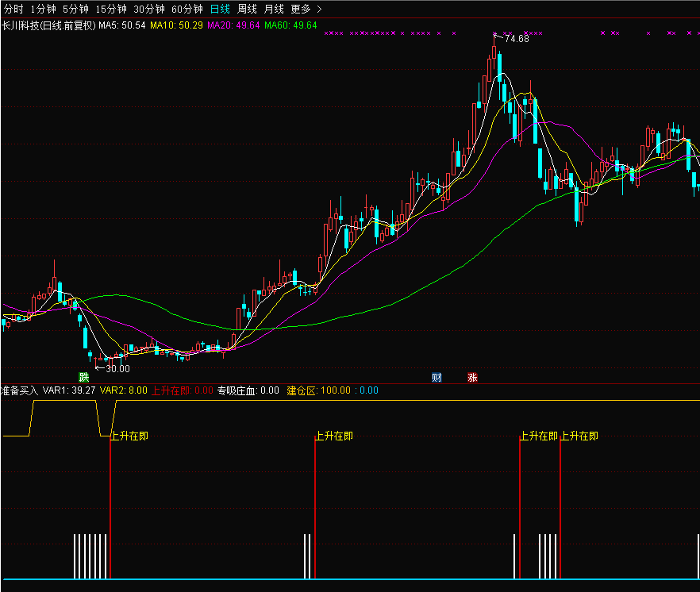
Task: Switch to the 月线 monthly tab
Action: pos(274,9)
